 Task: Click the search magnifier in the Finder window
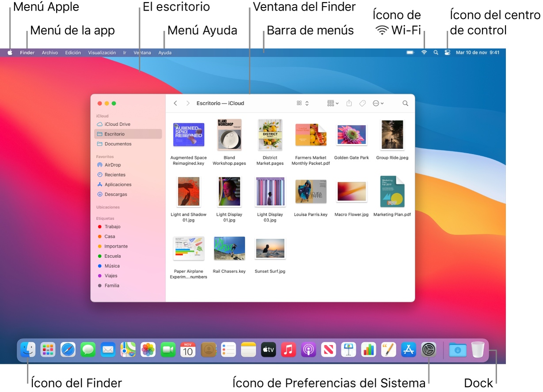[405, 103]
